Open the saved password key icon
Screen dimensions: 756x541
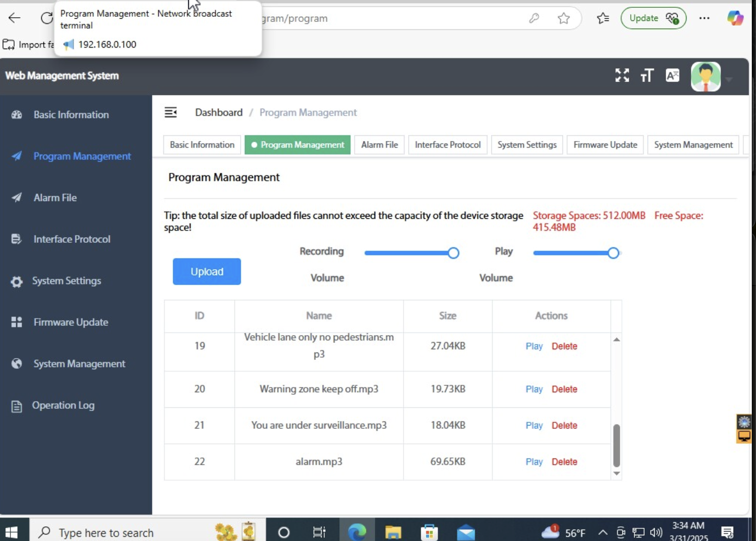pos(534,18)
